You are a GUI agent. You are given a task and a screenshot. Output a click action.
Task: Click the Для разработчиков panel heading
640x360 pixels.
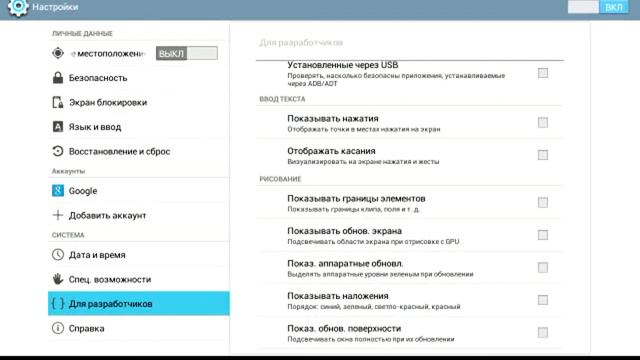[301, 42]
